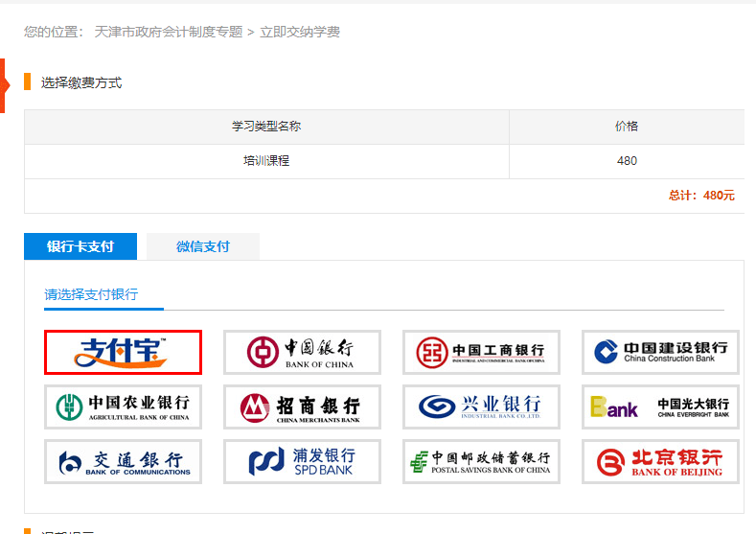This screenshot has height=534, width=756.
Task: Select Postal Savings Bank 中国邮政储蓄银行
Action: pyautogui.click(x=481, y=461)
